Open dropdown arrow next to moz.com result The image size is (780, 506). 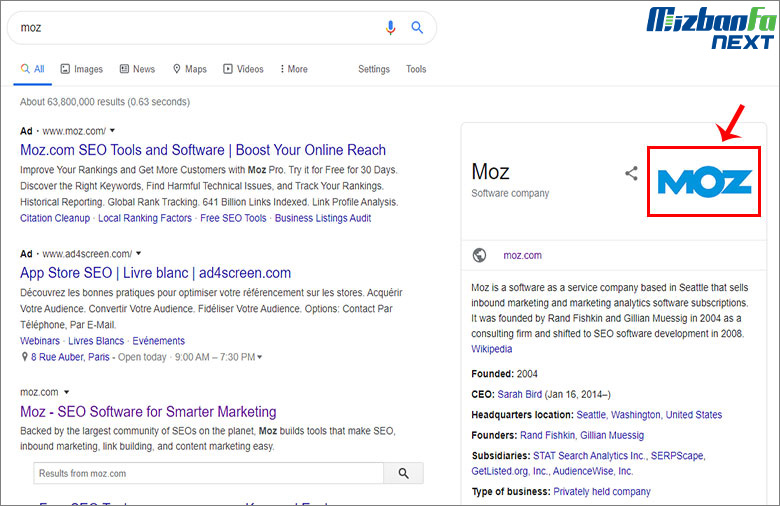tap(67, 392)
